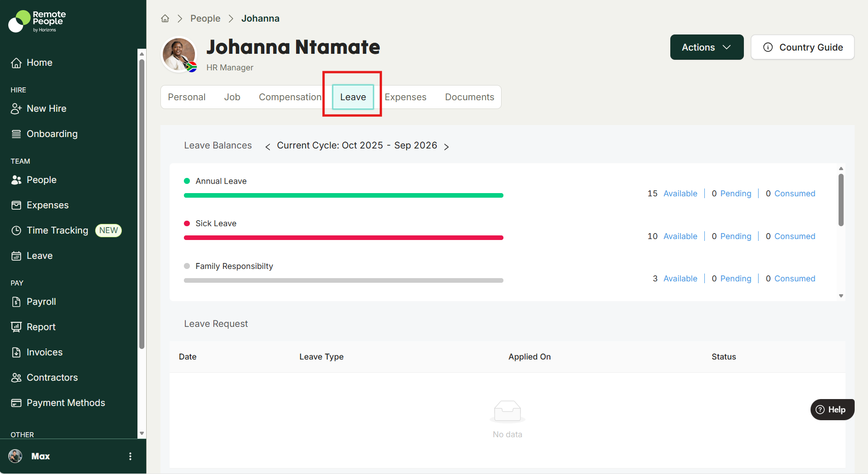Viewport: 868px width, 474px height.
Task: Click the New Hire person-plus icon
Action: 17,109
